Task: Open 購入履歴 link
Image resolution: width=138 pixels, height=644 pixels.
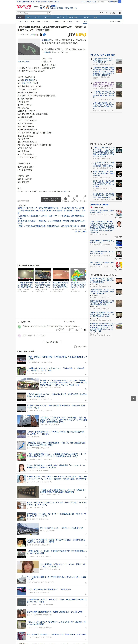Action: (x=112, y=13)
